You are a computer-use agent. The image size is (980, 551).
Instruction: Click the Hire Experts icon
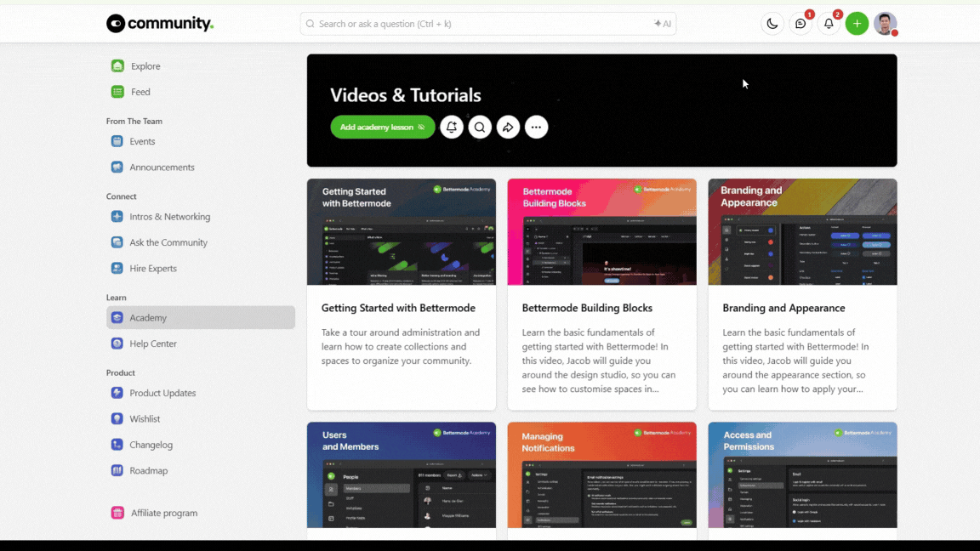[x=117, y=268]
